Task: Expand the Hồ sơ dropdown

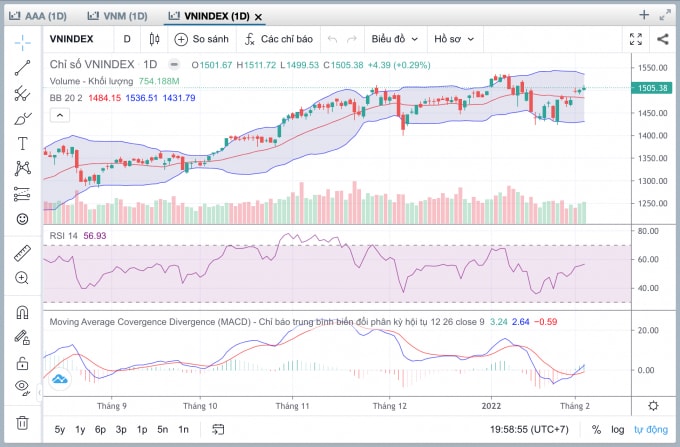Action: point(454,39)
